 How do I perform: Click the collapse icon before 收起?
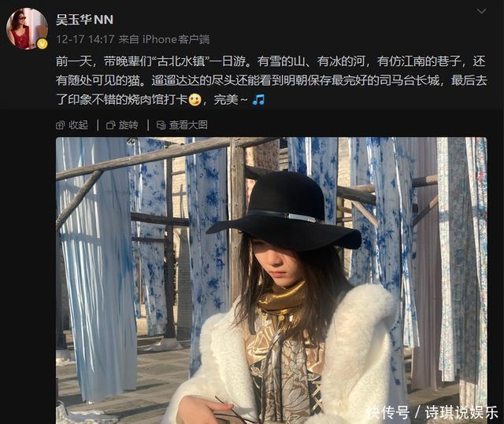(61, 125)
